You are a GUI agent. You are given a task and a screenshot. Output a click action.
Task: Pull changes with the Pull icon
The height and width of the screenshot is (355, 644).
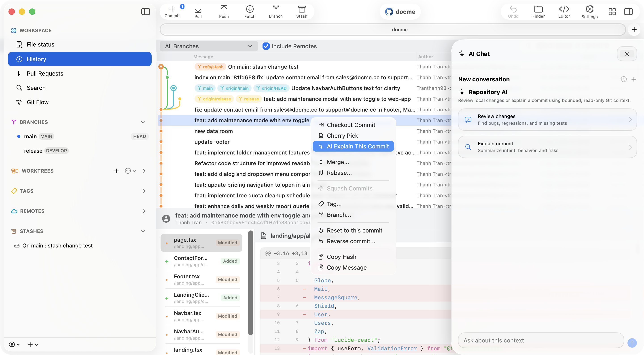coord(198,11)
